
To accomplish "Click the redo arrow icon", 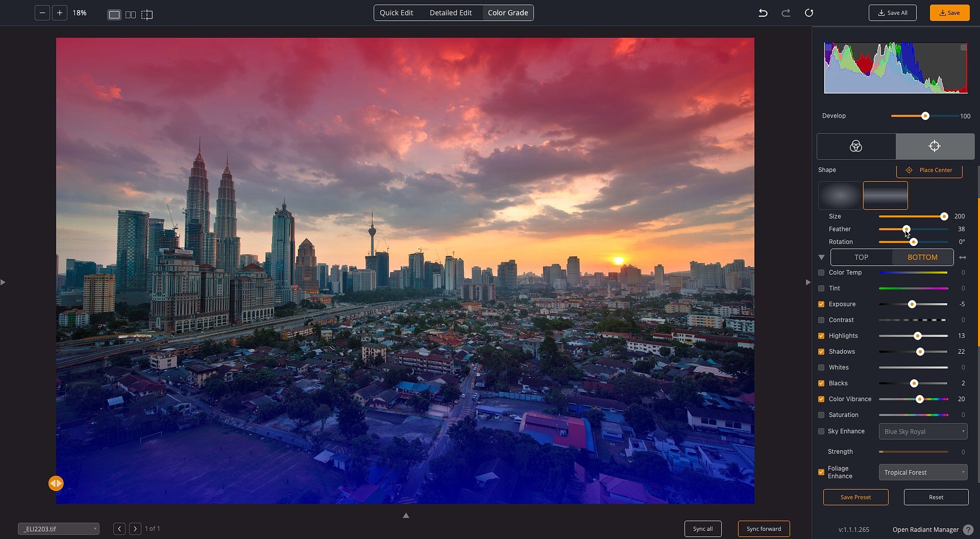I will (x=786, y=13).
